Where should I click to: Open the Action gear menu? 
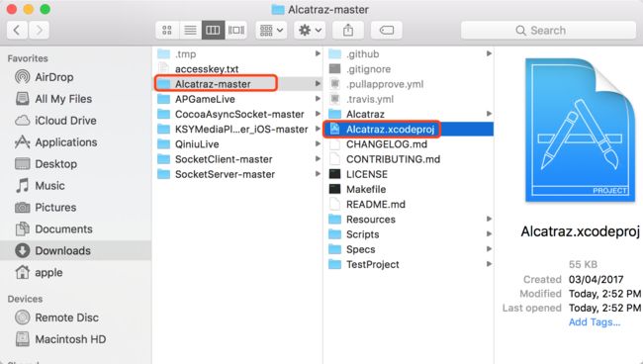310,30
